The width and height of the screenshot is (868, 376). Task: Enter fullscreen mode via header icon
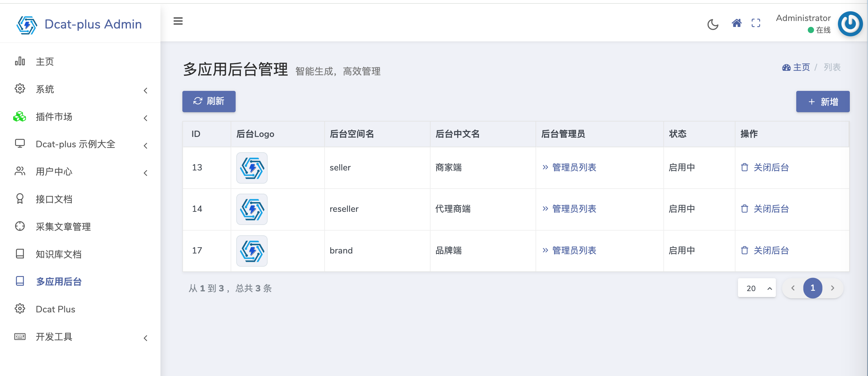click(756, 23)
